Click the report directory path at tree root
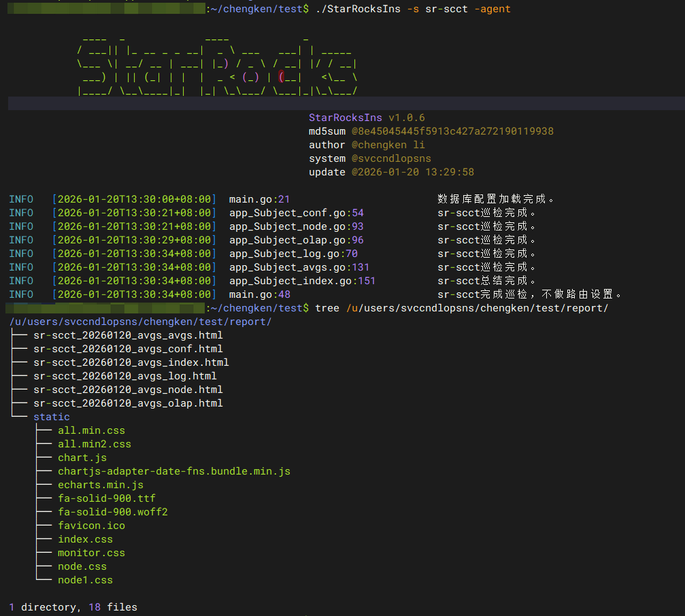This screenshot has width=685, height=616. 141,322
